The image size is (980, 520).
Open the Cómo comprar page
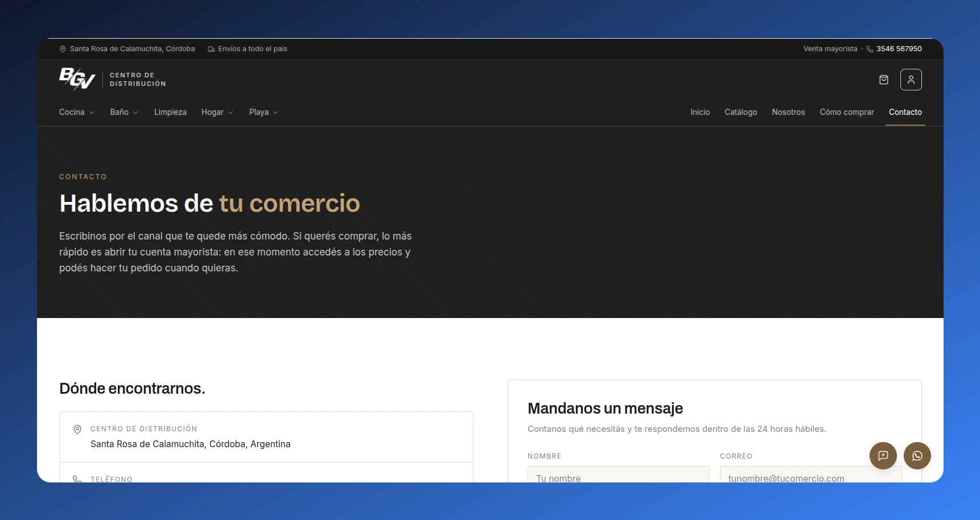(x=847, y=112)
